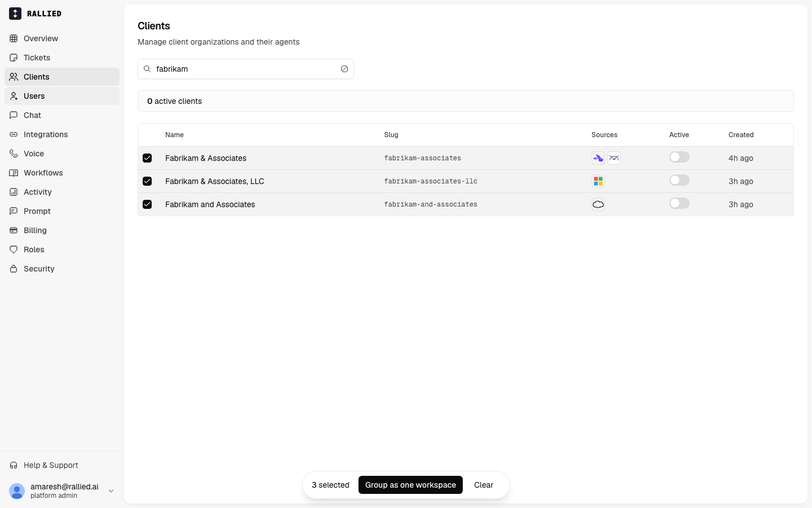The width and height of the screenshot is (812, 508).
Task: Open the Prompt section
Action: (62, 211)
